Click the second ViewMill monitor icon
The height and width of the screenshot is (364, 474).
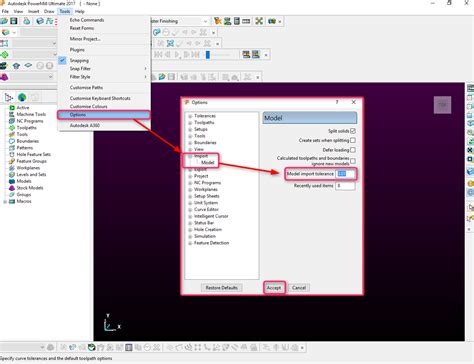click(x=256, y=54)
